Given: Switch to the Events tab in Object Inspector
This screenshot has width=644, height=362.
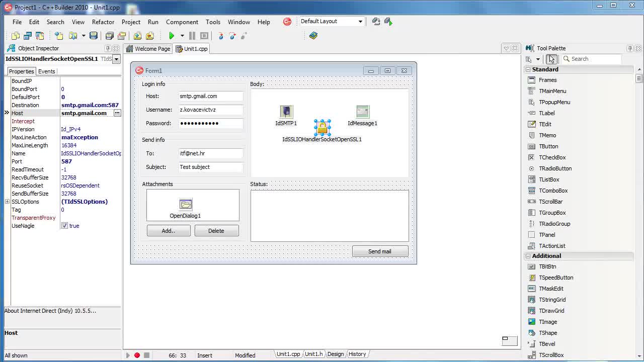Looking at the screenshot, I should point(46,71).
